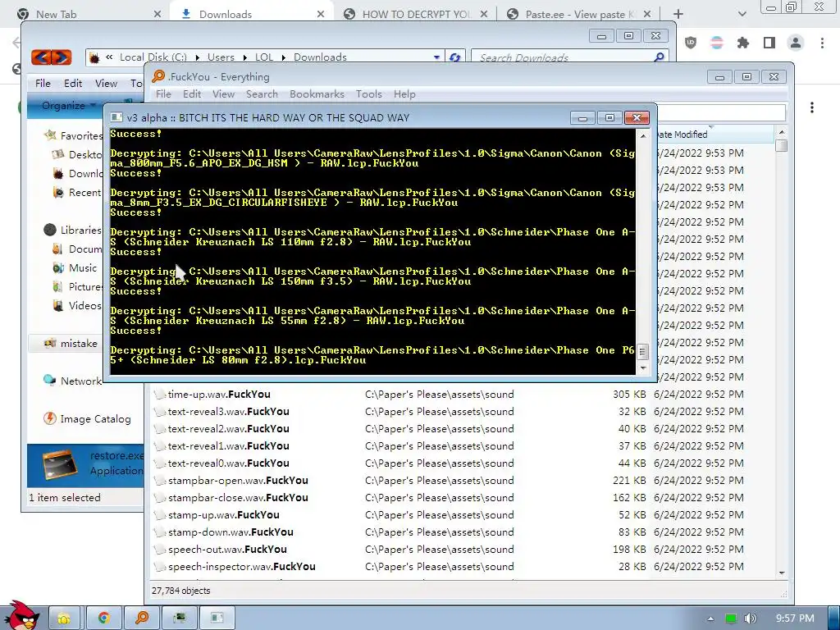The image size is (840, 630).
Task: Open the Everything File menu
Action: pos(163,94)
